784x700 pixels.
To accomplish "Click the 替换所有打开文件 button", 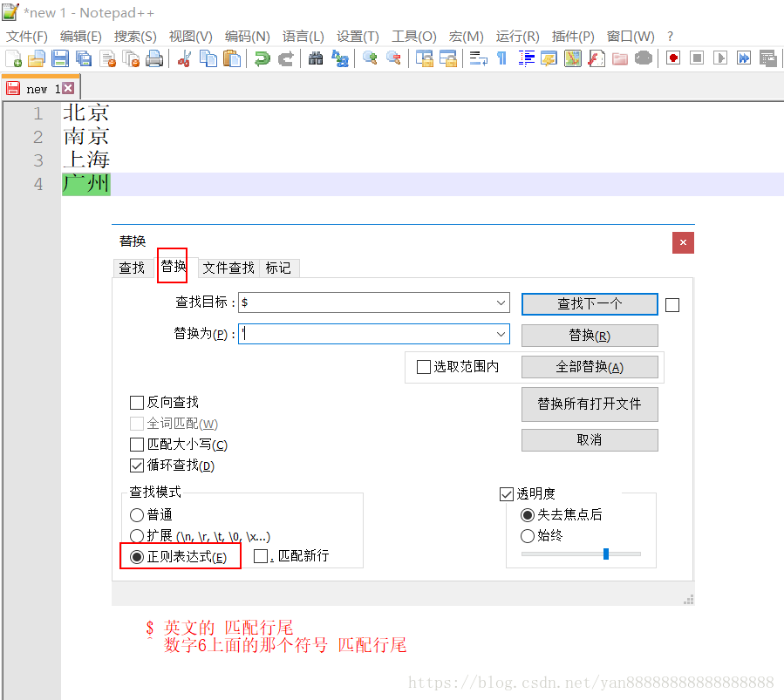I will click(590, 404).
